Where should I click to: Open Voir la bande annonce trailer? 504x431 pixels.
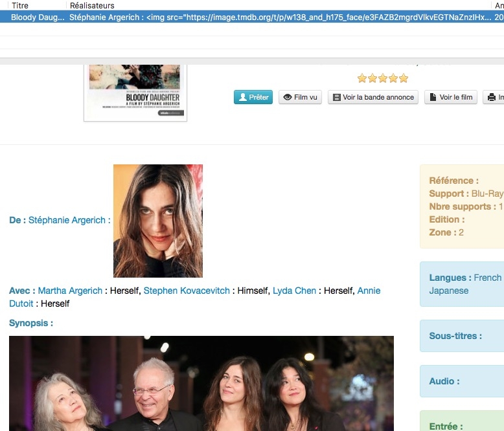tap(372, 97)
